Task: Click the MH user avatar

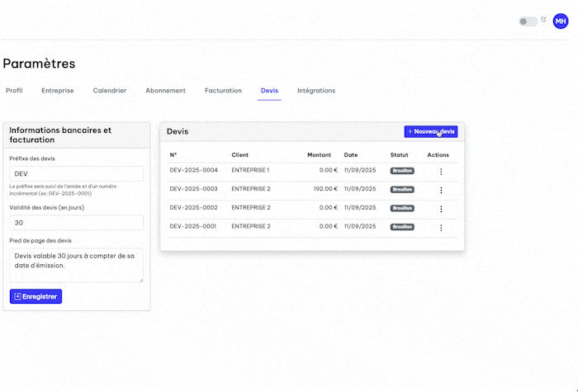Action: tap(560, 21)
